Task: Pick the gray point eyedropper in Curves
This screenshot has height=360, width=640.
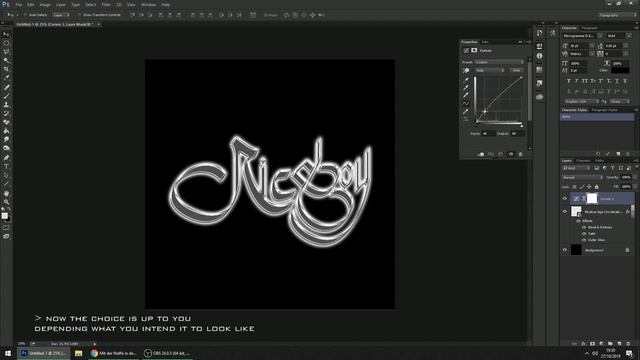Action: 466,87
